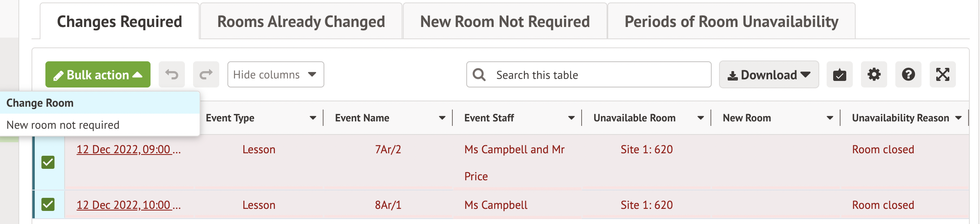Select Change Room from bulk menu
Viewport: 980px width, 224px height.
(40, 103)
